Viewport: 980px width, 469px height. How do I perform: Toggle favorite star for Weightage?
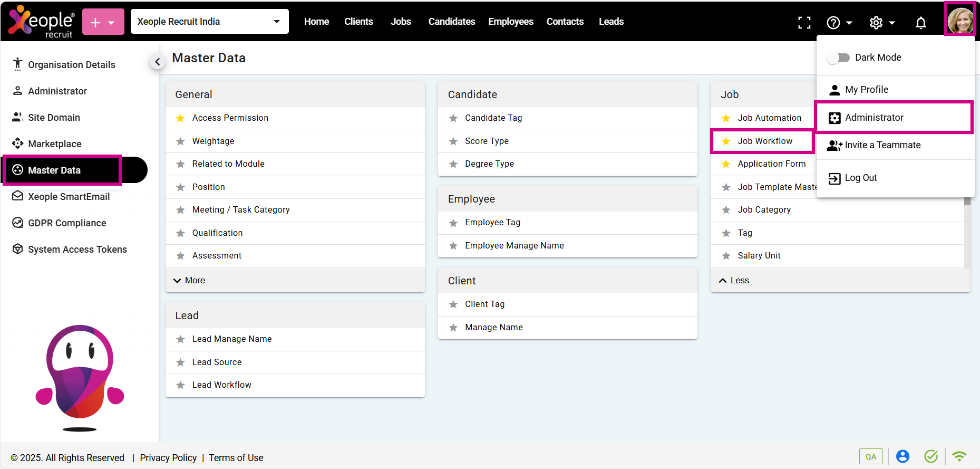[180, 141]
